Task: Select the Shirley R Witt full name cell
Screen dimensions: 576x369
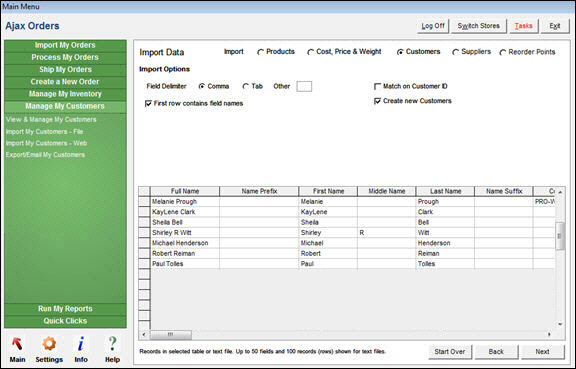Action: (185, 233)
